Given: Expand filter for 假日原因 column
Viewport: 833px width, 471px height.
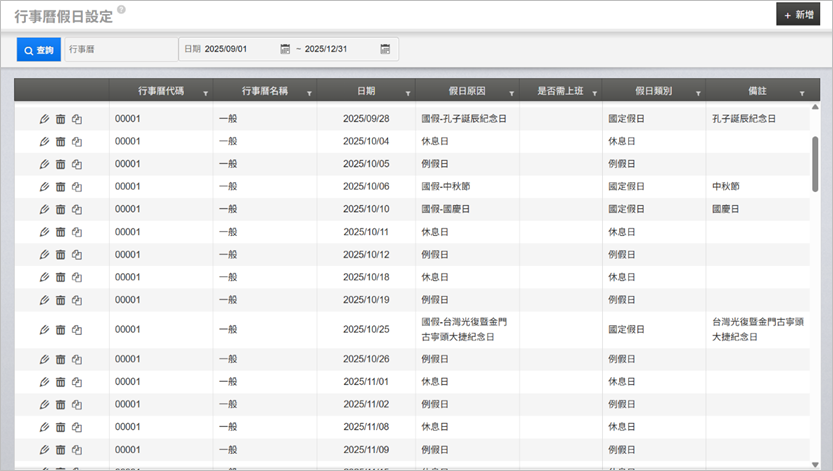Looking at the screenshot, I should (512, 93).
